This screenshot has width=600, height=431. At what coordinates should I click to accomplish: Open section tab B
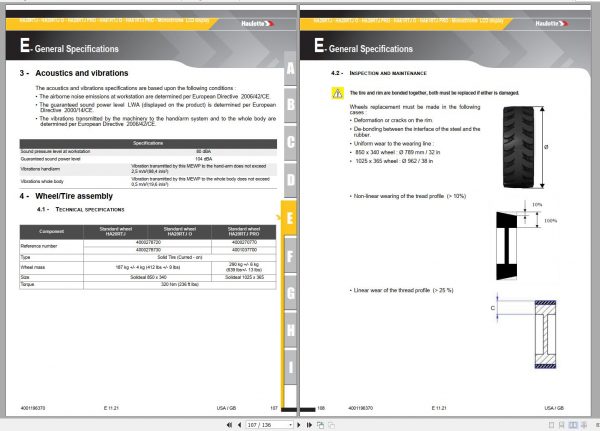coord(290,104)
